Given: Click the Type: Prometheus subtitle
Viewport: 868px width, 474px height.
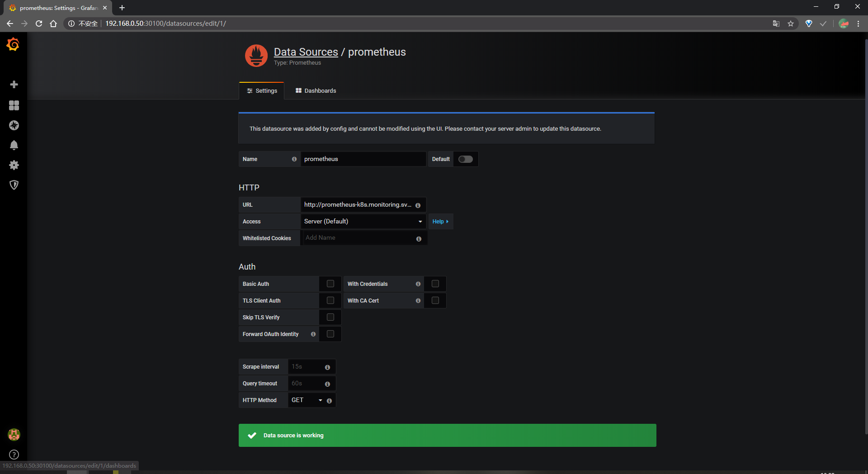Looking at the screenshot, I should pos(297,63).
